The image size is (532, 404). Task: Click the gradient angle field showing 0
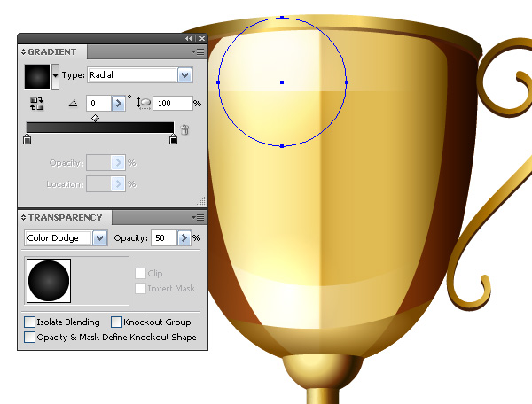[98, 103]
